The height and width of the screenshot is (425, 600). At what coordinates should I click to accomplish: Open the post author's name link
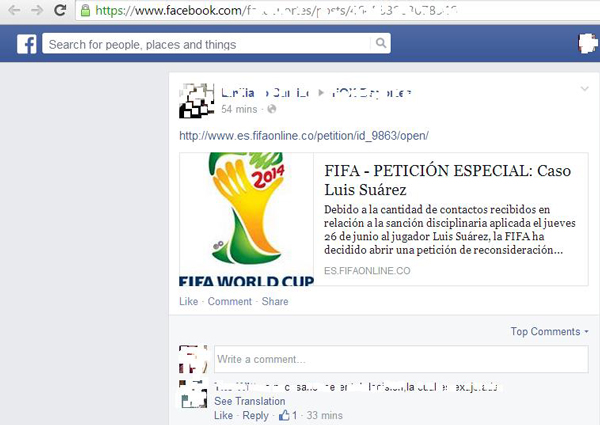click(265, 93)
